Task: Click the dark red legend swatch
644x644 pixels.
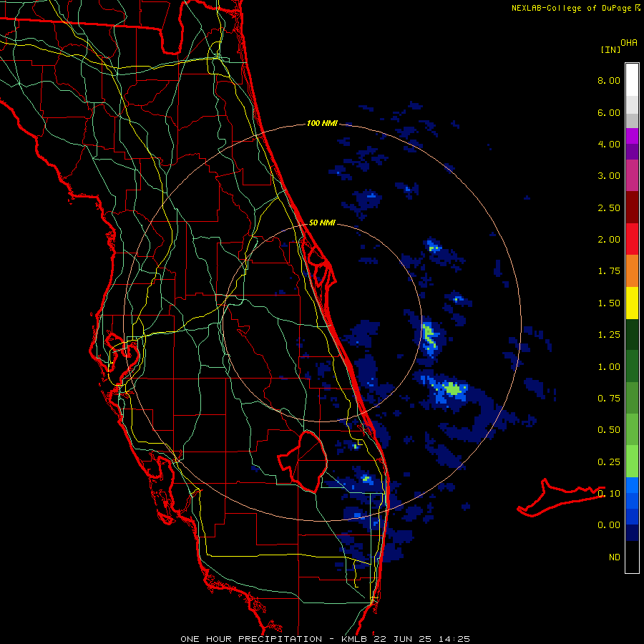Action: (632, 207)
